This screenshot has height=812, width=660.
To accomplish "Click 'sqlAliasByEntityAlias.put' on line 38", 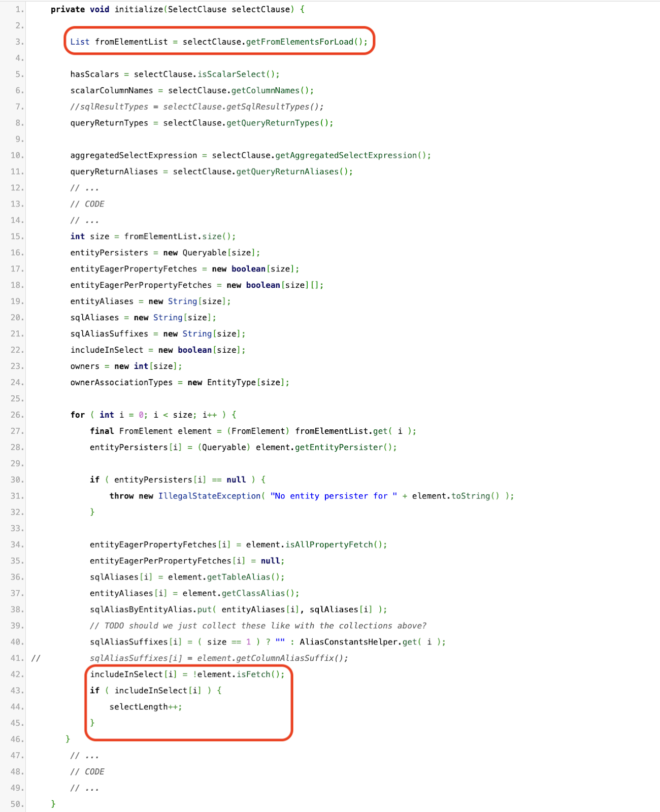I will point(151,610).
